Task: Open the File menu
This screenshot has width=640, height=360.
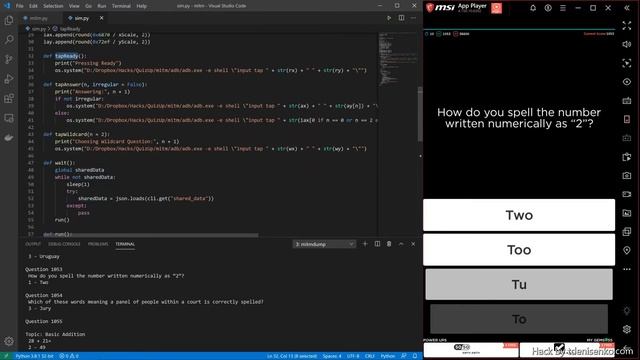Action: coord(19,6)
